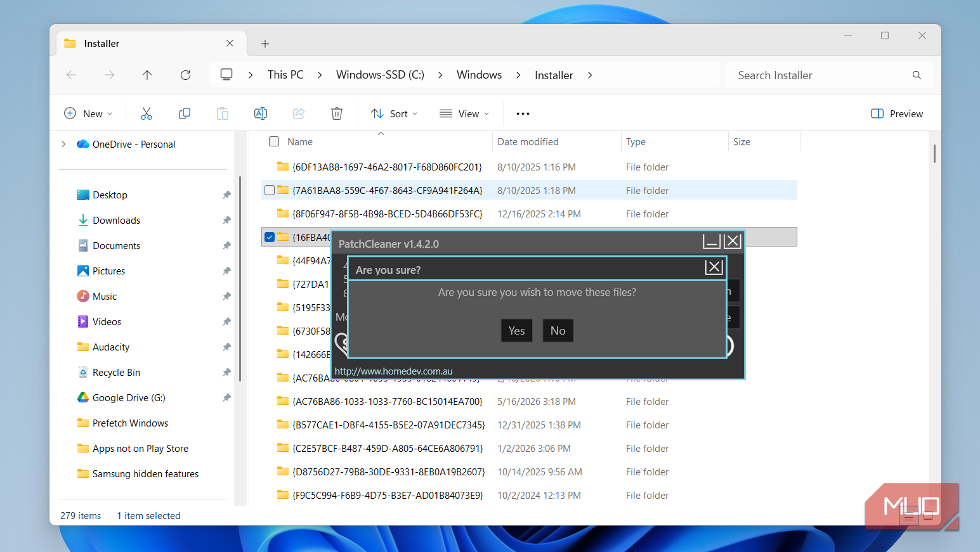Unpin Desktop from quick access

[226, 195]
